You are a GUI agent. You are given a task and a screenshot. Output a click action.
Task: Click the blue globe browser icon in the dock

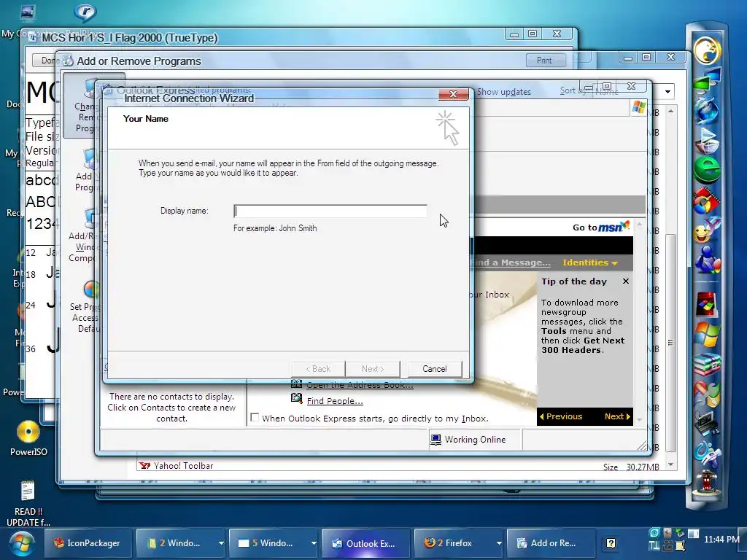click(x=707, y=111)
